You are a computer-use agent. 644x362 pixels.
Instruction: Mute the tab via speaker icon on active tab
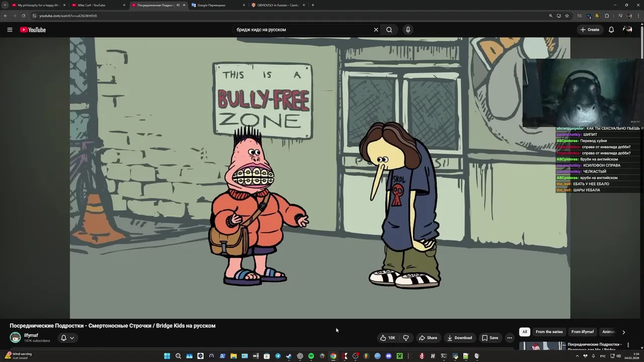coord(178,5)
